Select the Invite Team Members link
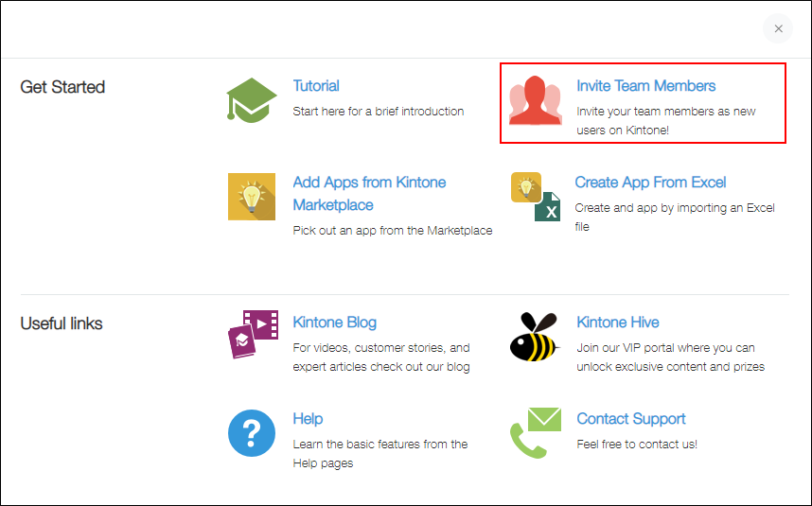The width and height of the screenshot is (812, 506). pyautogui.click(x=645, y=86)
